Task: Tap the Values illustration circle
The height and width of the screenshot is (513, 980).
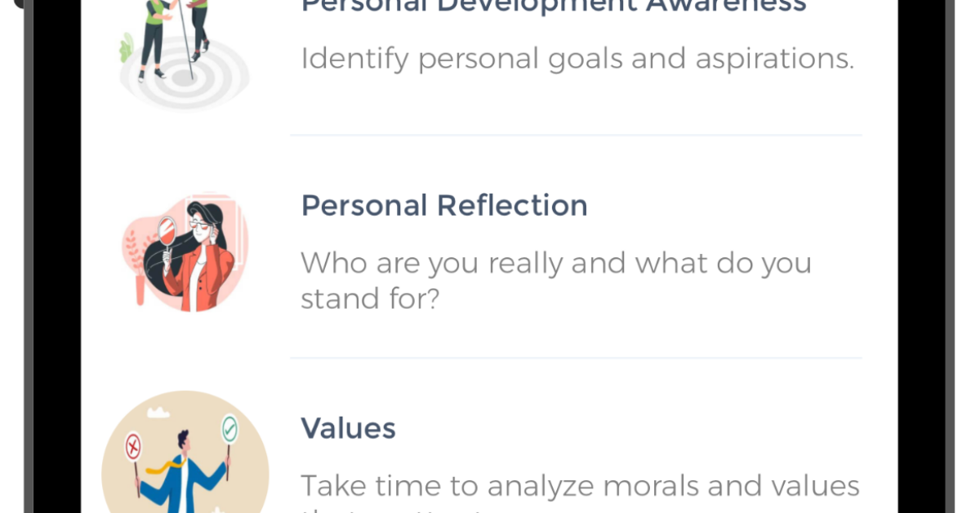Action: click(185, 457)
